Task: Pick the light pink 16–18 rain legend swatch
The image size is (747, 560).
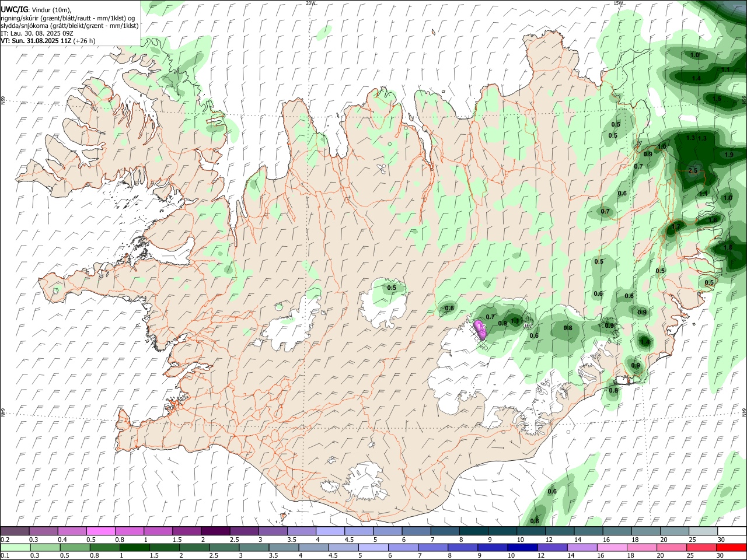Action: (612, 547)
